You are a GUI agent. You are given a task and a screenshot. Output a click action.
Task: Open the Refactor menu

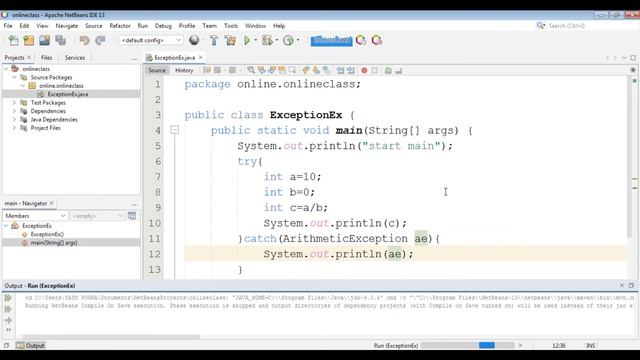click(120, 26)
